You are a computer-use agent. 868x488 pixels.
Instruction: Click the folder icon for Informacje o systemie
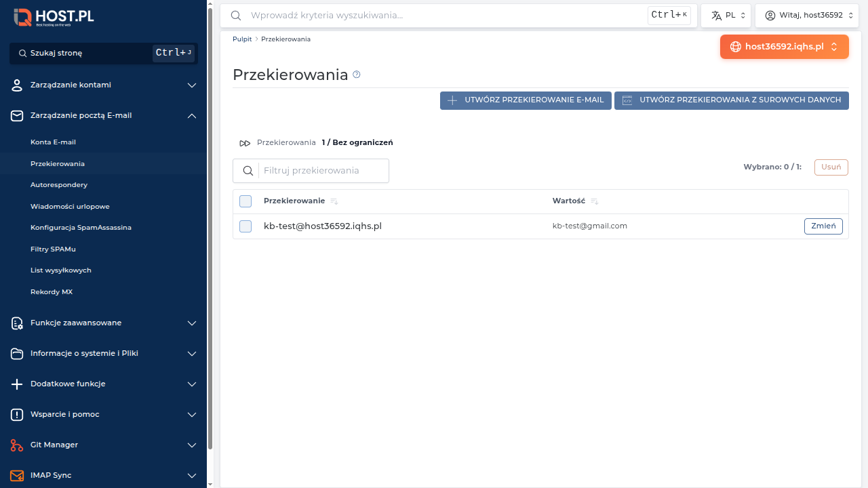tap(17, 354)
